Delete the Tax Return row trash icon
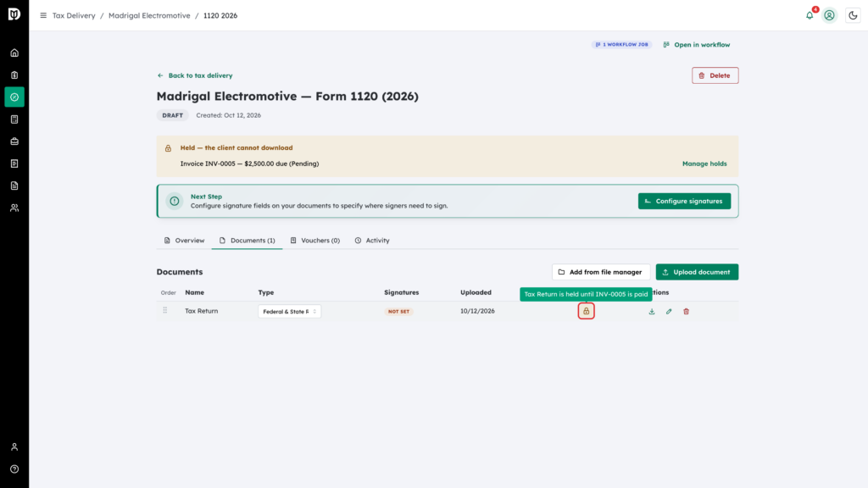 pos(686,312)
